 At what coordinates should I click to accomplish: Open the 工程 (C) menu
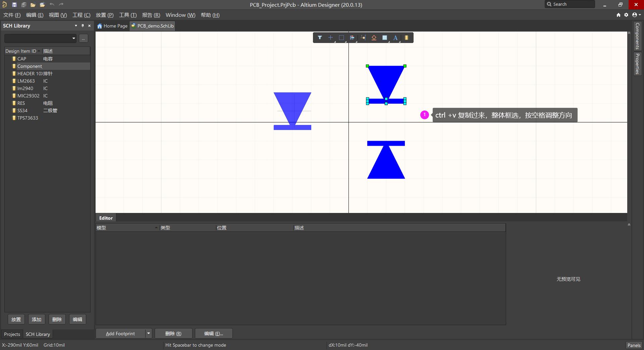(82, 15)
